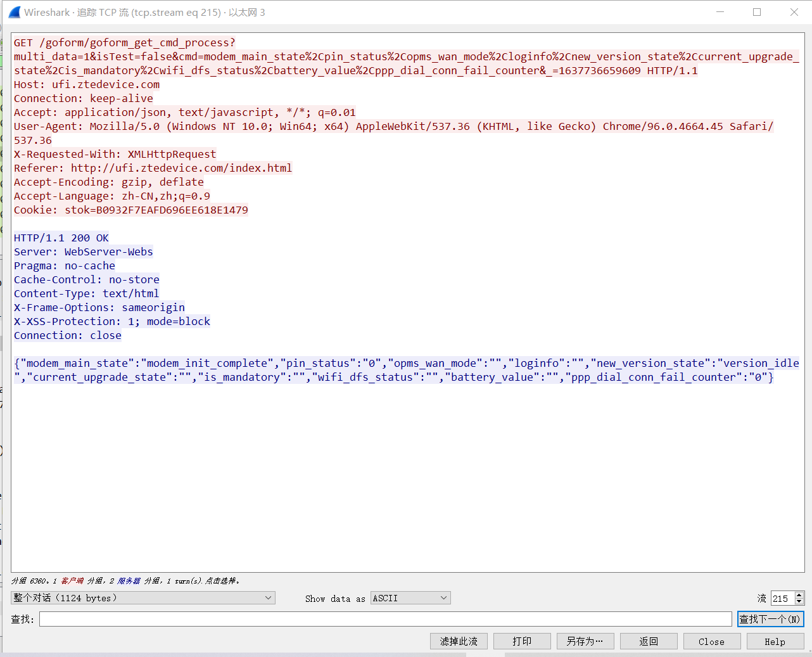Click the Cache-Control: no-store line

[x=87, y=279]
